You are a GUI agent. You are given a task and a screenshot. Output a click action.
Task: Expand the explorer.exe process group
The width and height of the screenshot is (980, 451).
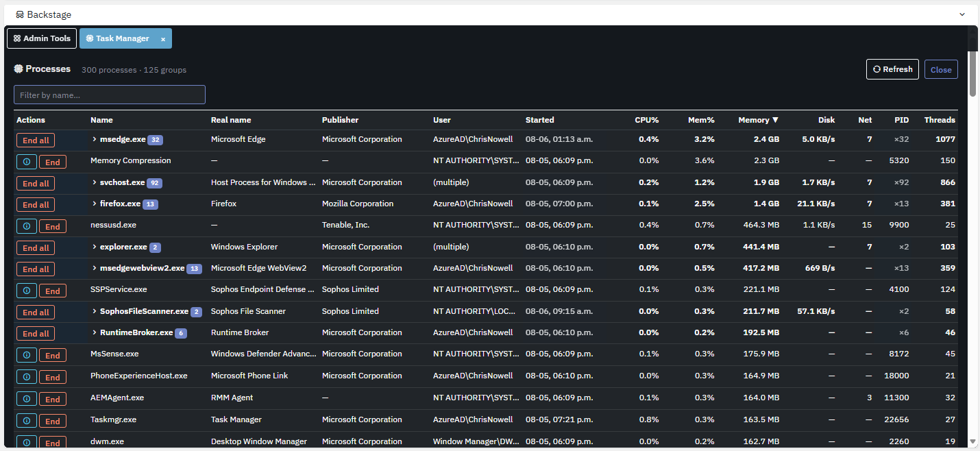(x=95, y=247)
